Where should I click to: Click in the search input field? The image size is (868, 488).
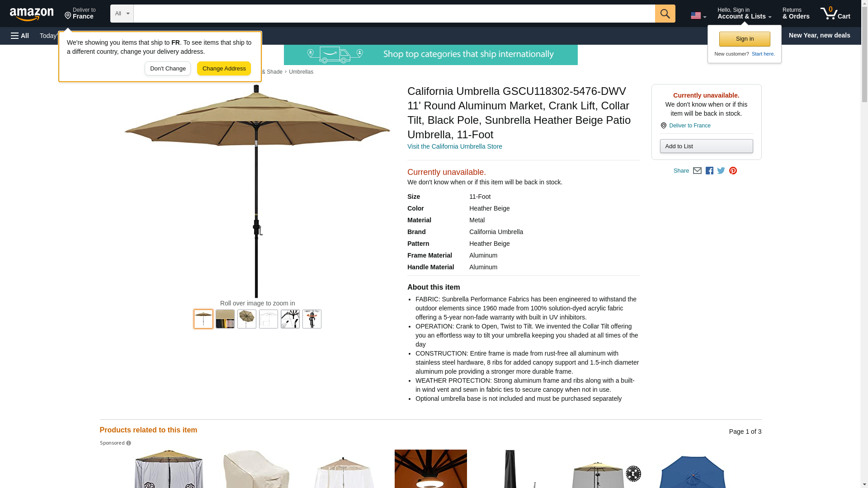tap(394, 14)
